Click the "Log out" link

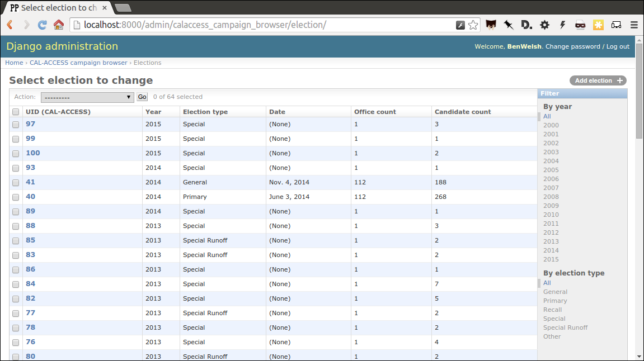[x=617, y=46]
